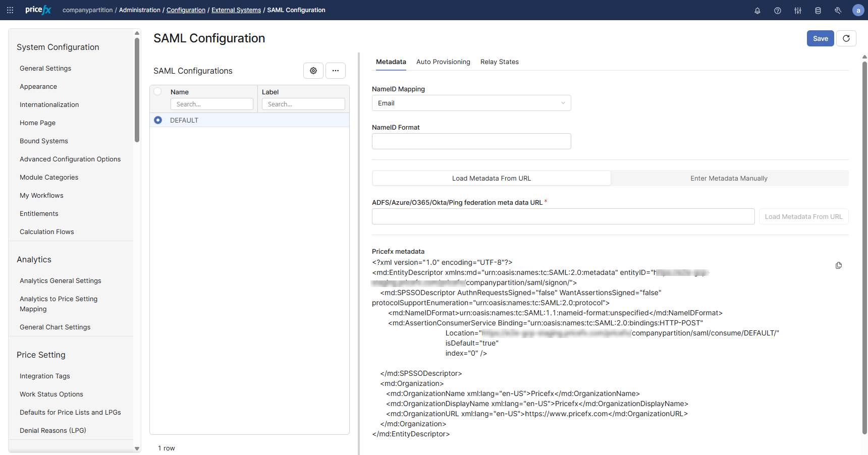Switch to Enter Metadata Manually mode

729,178
